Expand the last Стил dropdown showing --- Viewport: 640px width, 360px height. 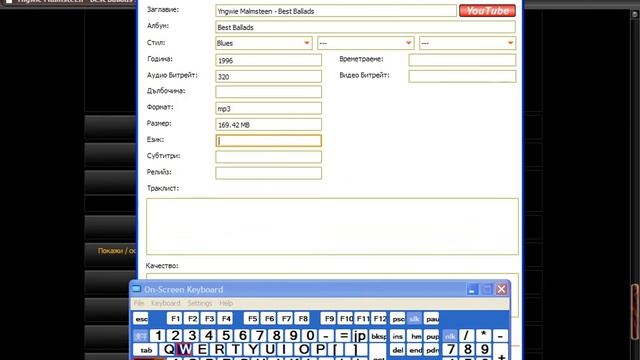467,43
